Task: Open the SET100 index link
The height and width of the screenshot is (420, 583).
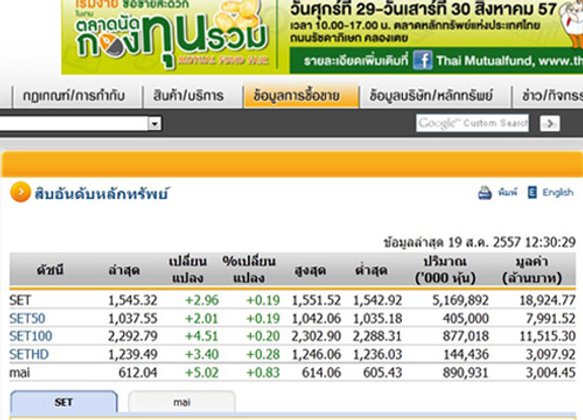Action: [x=30, y=336]
